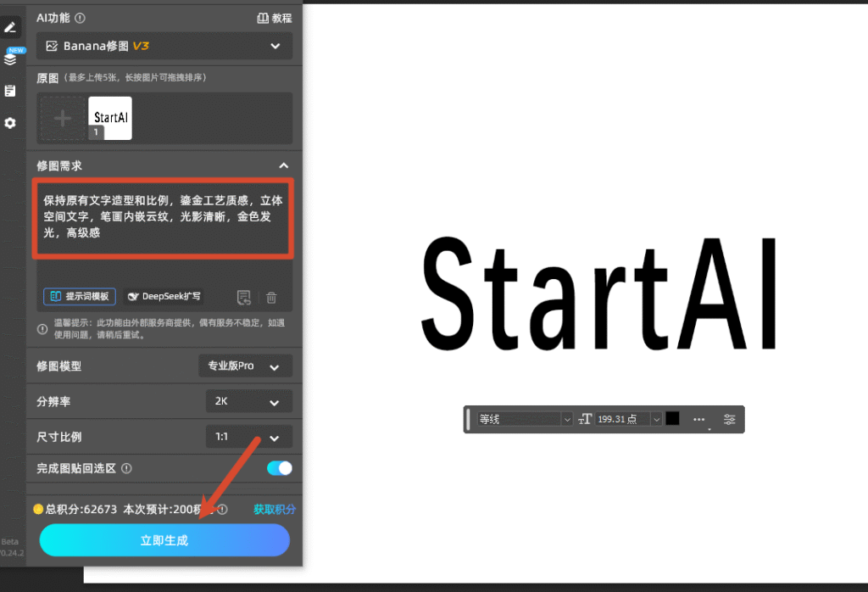Viewport: 868px width, 592px height.
Task: Clear the prompt with the trash icon
Action: pyautogui.click(x=271, y=298)
